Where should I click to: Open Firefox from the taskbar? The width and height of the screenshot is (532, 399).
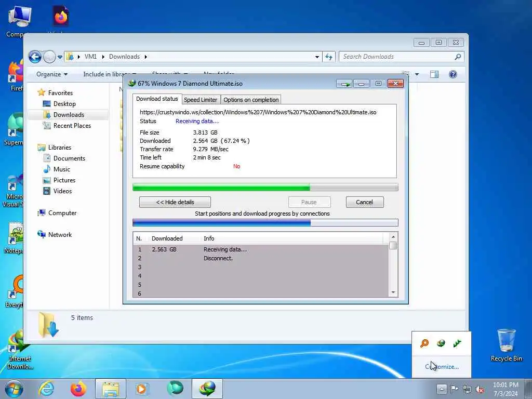coord(78,389)
